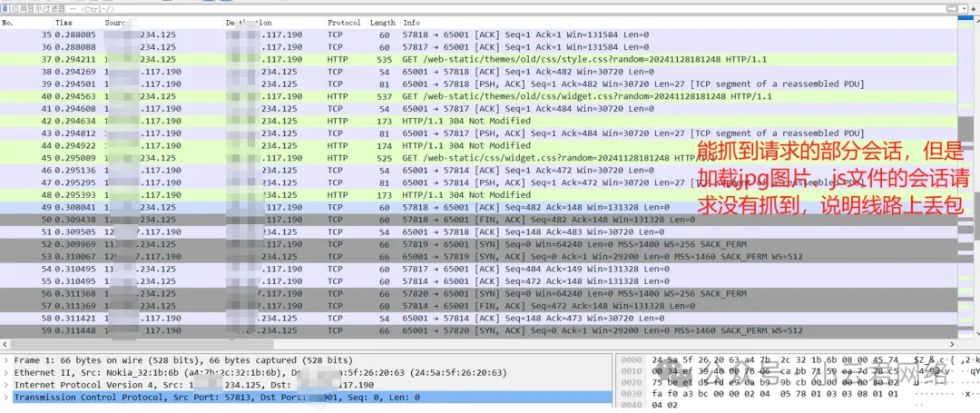This screenshot has width=980, height=413.
Task: Click the display filter bookmark icon
Action: tap(5, 8)
